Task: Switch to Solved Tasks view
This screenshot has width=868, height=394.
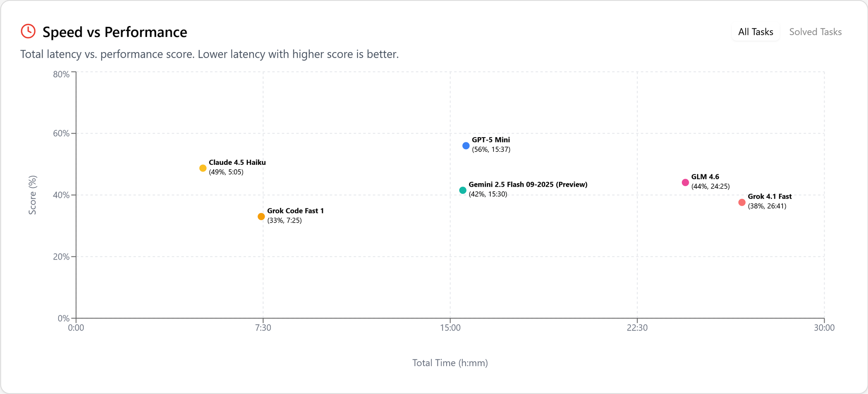Action: click(x=815, y=31)
